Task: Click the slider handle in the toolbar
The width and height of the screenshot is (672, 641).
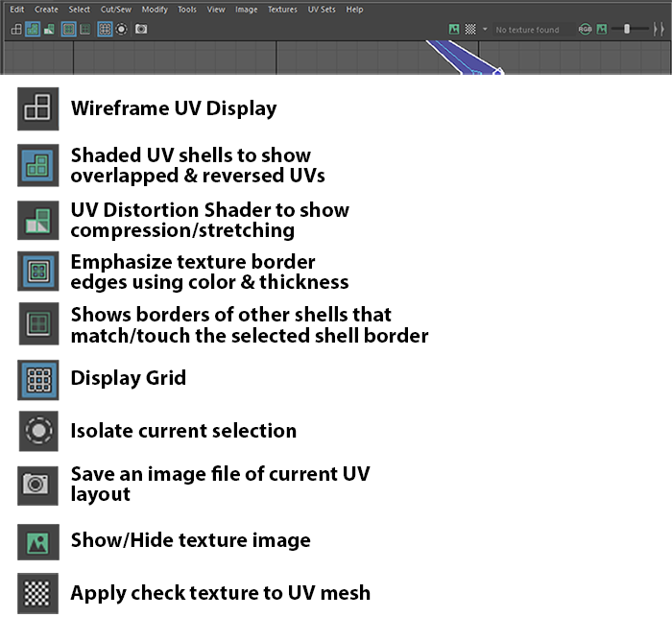Action: (627, 30)
